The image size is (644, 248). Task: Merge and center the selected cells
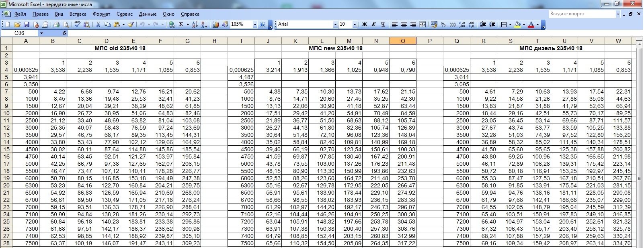click(422, 24)
